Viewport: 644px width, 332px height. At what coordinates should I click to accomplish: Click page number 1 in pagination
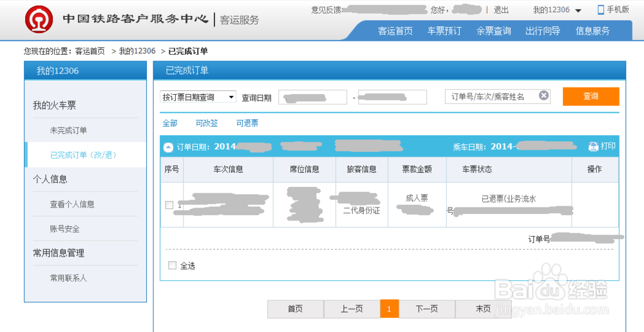[390, 309]
